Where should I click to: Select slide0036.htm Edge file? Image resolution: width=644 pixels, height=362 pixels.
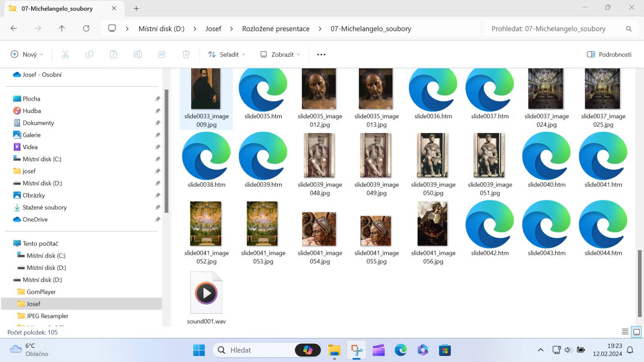click(x=433, y=95)
